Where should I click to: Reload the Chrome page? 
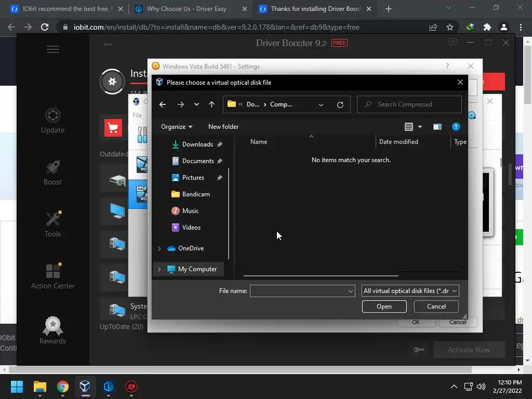tap(45, 27)
